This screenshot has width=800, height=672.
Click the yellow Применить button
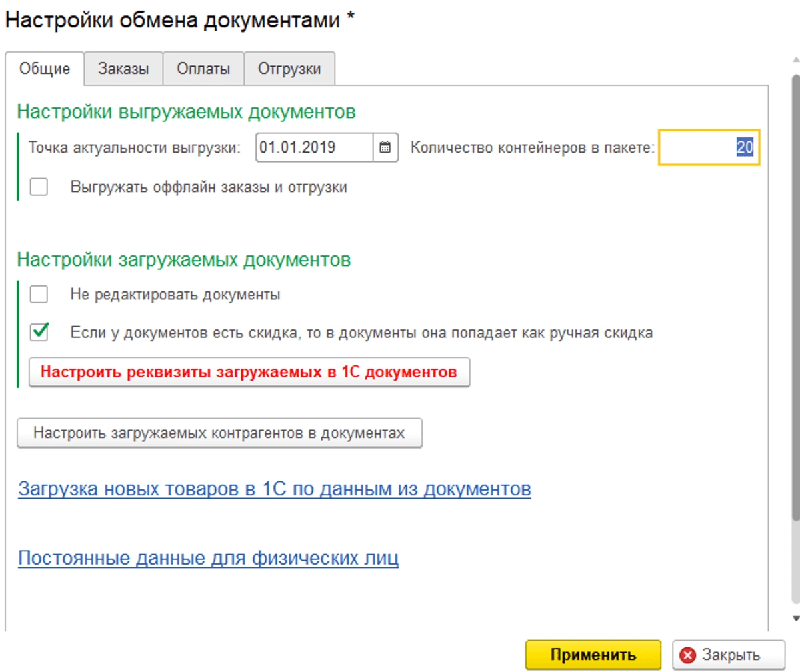[593, 655]
